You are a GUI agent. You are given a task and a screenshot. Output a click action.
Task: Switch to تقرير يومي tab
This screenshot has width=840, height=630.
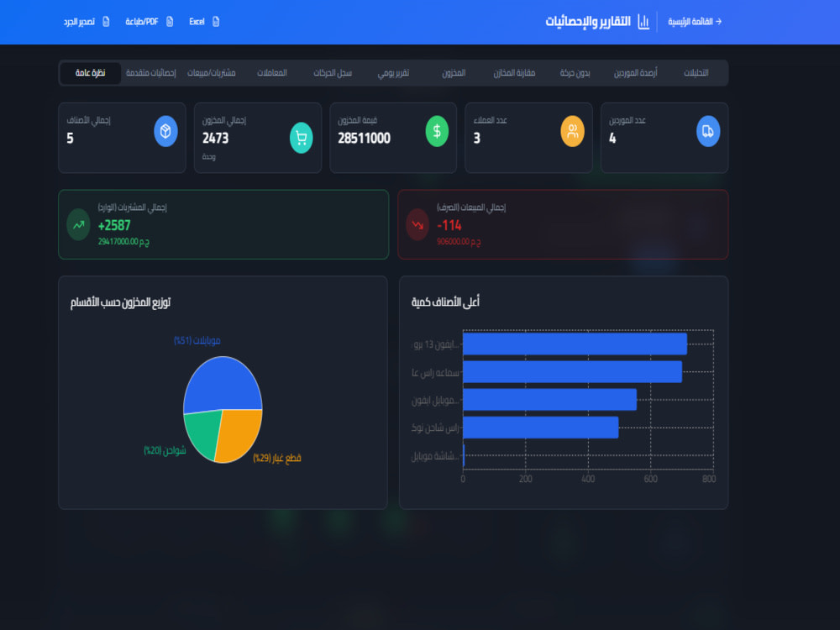tap(393, 73)
